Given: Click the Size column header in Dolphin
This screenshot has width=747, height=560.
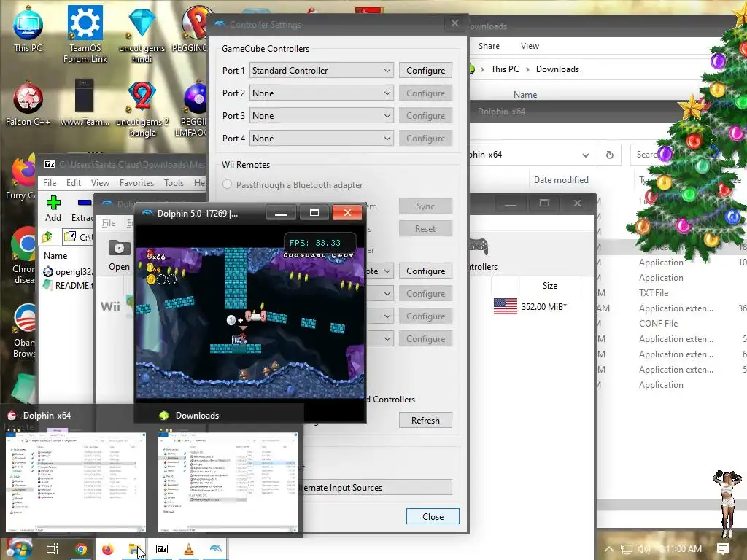Looking at the screenshot, I should [550, 286].
